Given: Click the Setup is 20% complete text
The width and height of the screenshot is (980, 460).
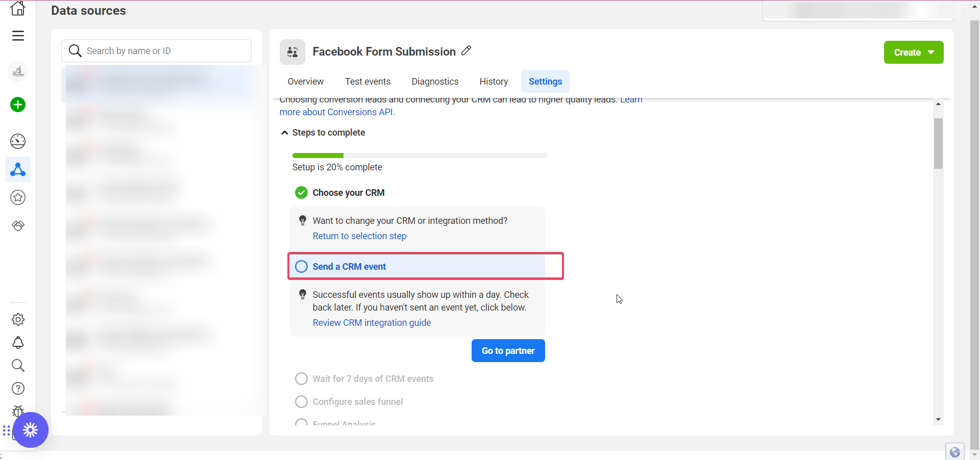Looking at the screenshot, I should [x=337, y=167].
